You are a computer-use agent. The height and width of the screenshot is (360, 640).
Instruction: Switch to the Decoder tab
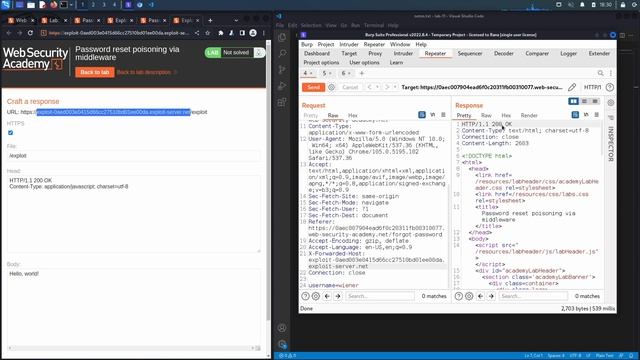tap(504, 53)
